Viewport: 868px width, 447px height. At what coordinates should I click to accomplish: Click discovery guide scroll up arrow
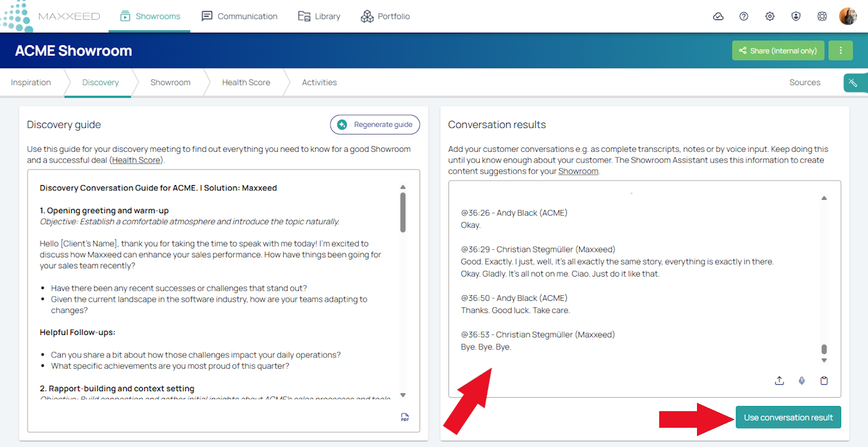click(403, 186)
